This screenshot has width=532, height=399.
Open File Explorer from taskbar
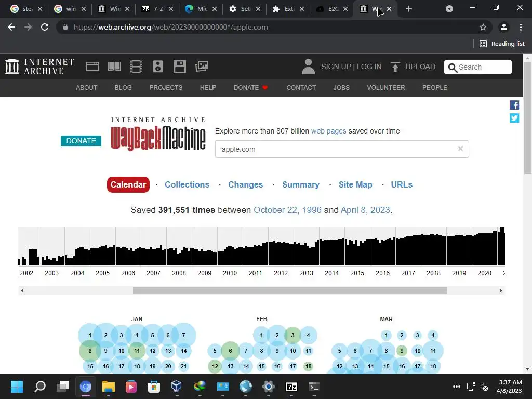(109, 387)
